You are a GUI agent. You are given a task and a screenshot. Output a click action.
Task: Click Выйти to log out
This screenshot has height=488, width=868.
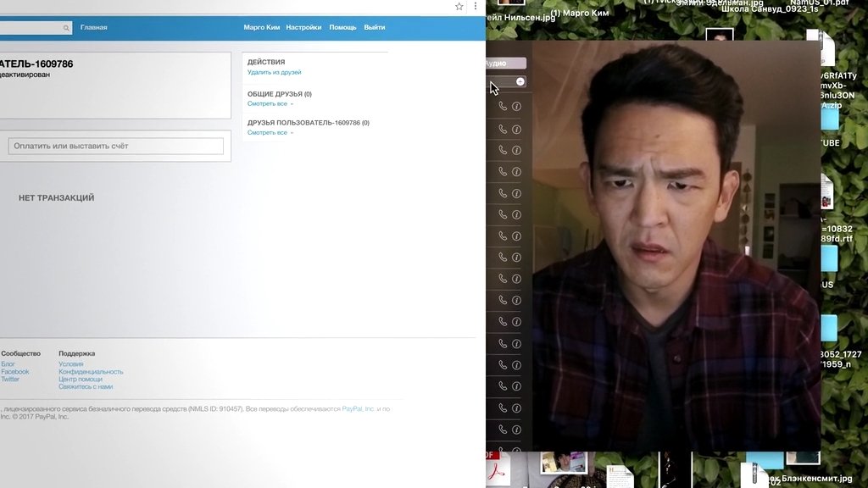point(374,28)
